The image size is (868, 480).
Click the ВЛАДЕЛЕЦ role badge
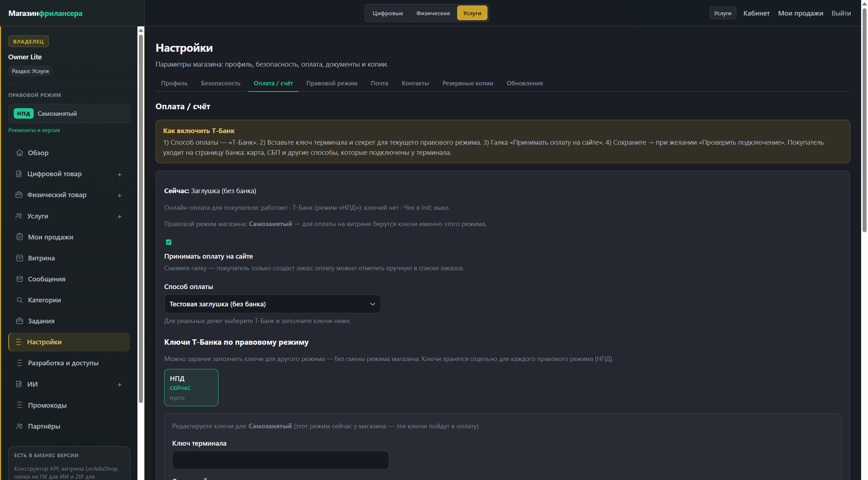point(29,42)
